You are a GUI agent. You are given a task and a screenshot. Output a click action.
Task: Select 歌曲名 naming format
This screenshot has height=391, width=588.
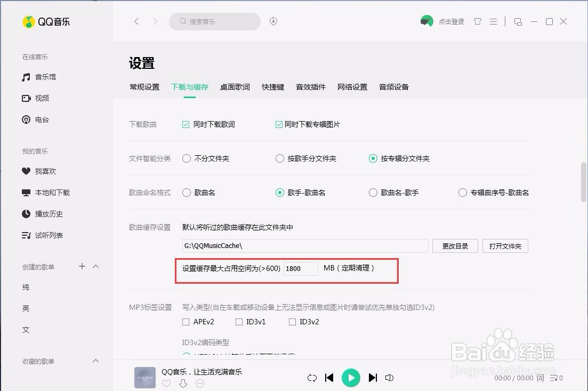(x=187, y=193)
